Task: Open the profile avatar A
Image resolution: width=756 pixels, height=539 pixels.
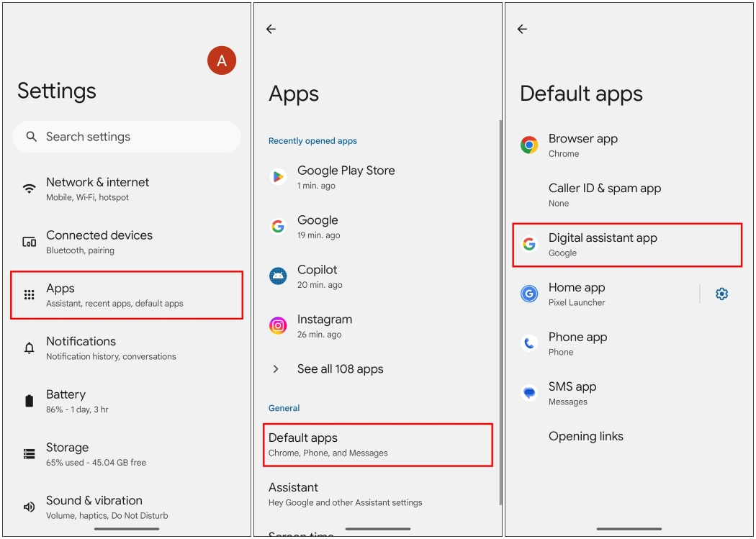Action: [221, 60]
